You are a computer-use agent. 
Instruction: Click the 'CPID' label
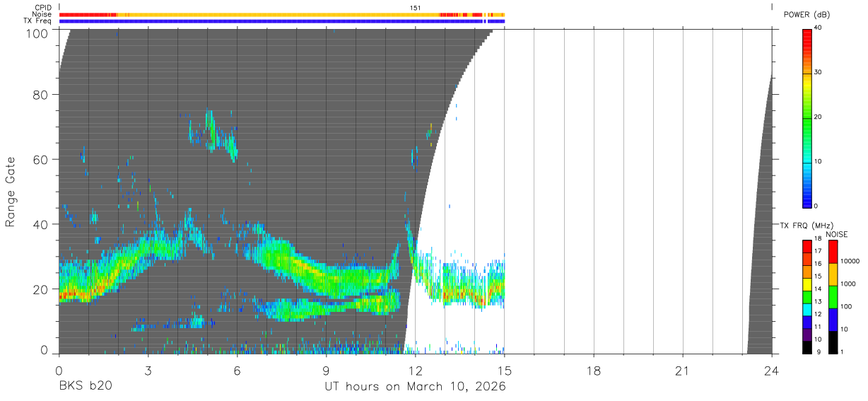(x=43, y=7)
